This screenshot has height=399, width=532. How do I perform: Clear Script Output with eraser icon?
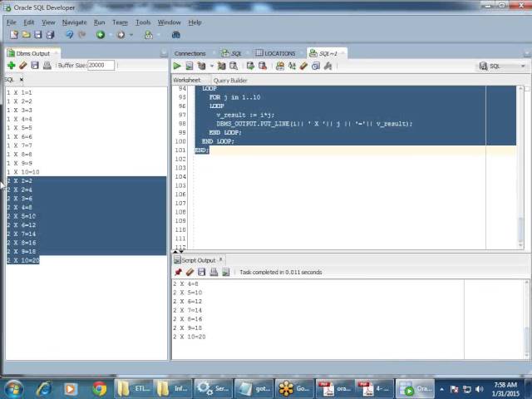pos(190,272)
